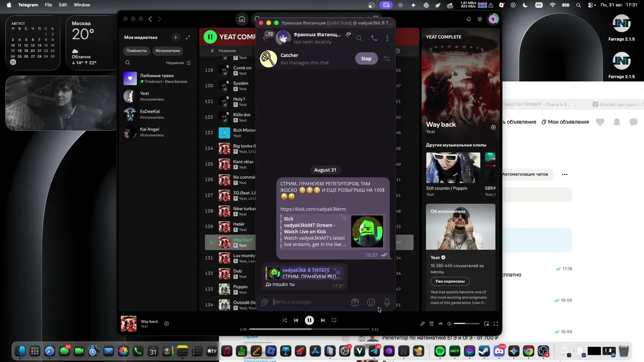Seek on the Spotify track progress bar
This screenshot has width=644, height=362.
coord(309,329)
